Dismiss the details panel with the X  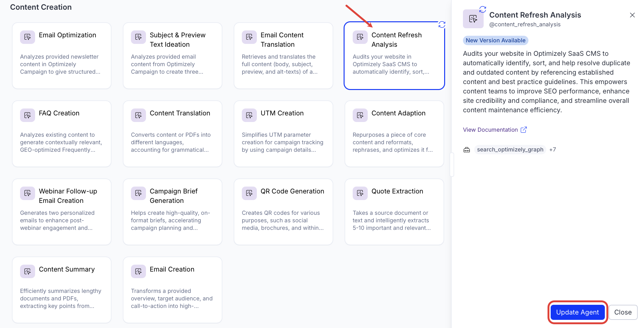632,15
